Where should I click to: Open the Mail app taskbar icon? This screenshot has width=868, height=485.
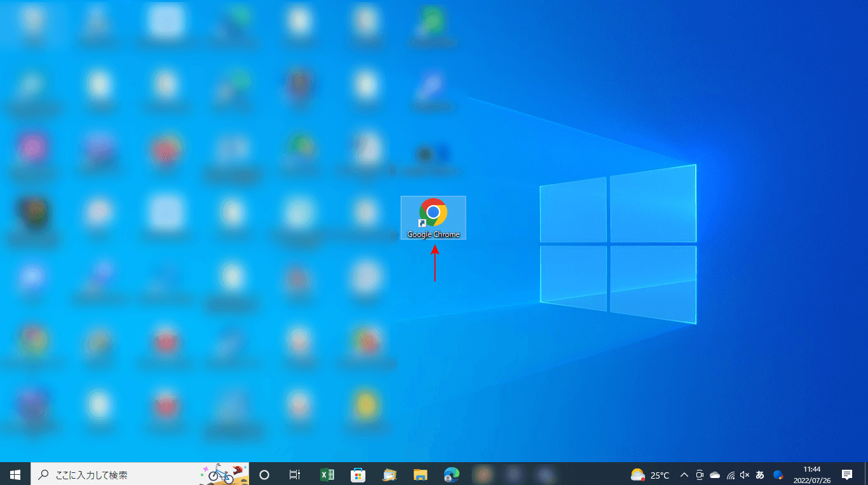[390, 474]
